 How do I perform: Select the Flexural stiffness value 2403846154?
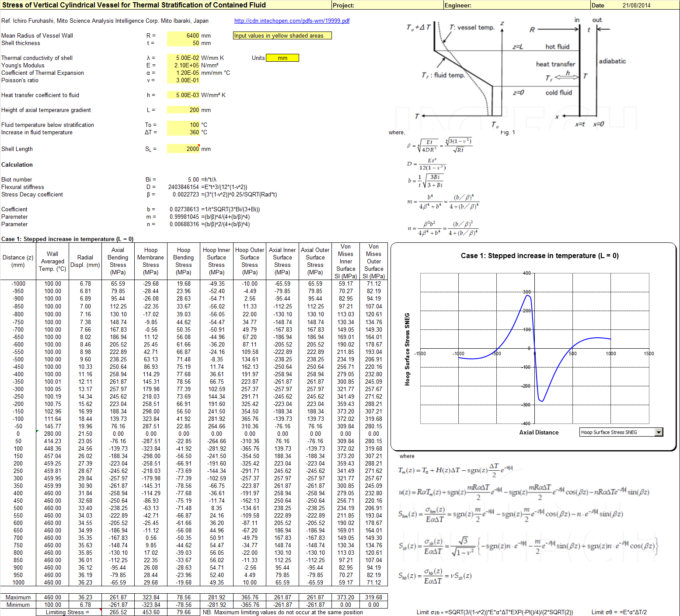pyautogui.click(x=183, y=187)
